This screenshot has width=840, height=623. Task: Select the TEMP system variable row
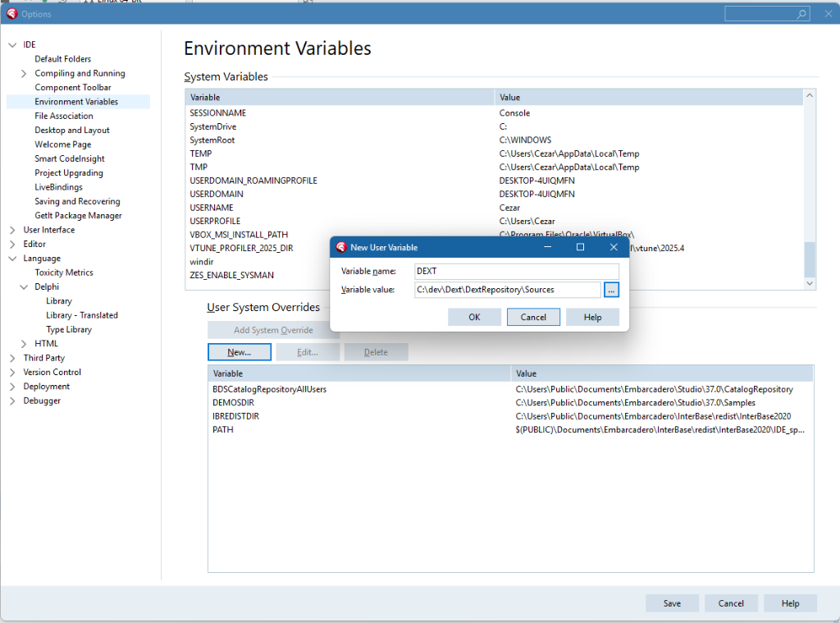[x=494, y=153]
